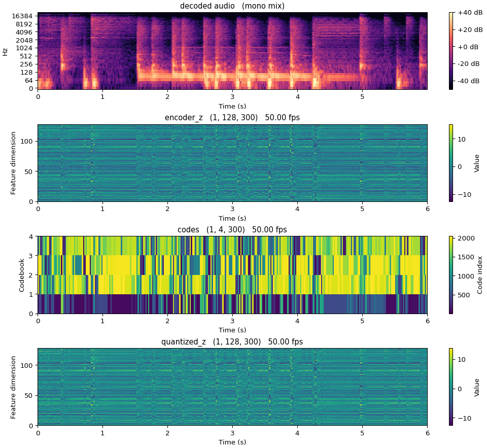Select the quantized_z heatmap plot
Screen dimensions: 487x448
click(x=233, y=387)
